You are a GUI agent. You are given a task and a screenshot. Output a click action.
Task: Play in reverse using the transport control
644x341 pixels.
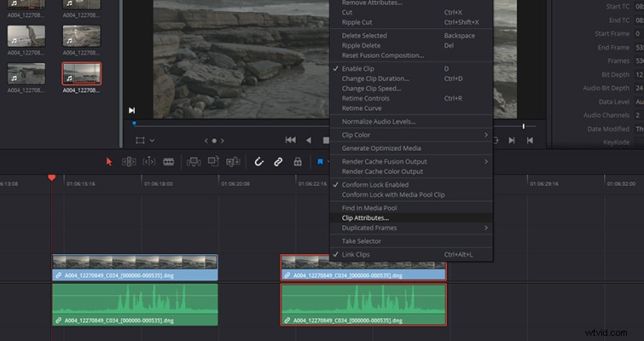point(309,141)
